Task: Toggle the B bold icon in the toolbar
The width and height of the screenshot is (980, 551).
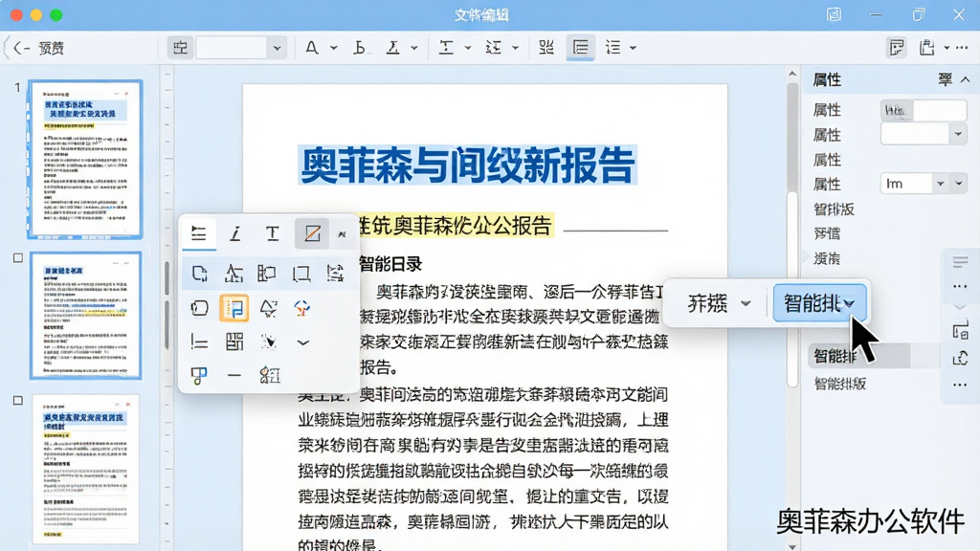Action: [360, 48]
